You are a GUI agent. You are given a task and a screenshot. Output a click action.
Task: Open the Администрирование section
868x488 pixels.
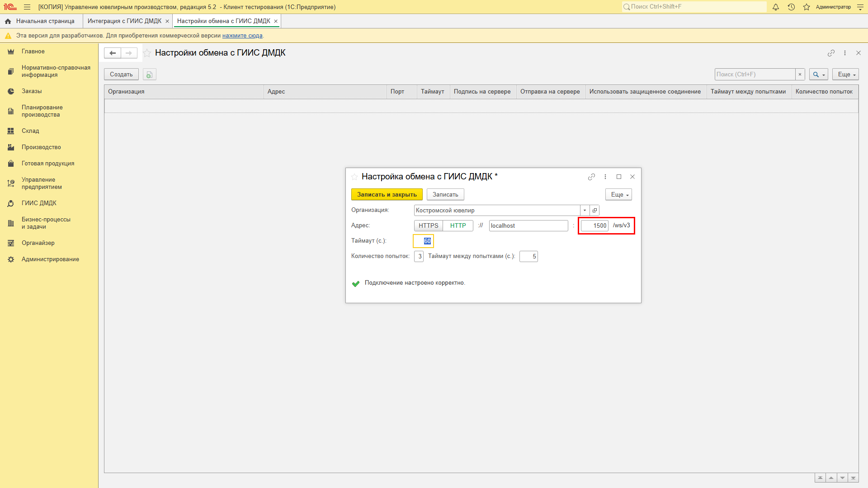(50, 259)
